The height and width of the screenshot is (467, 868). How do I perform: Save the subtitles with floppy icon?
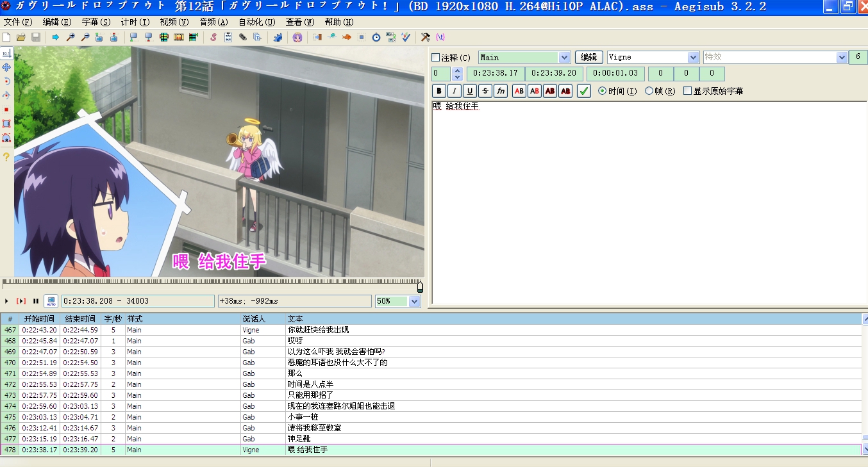(x=36, y=37)
